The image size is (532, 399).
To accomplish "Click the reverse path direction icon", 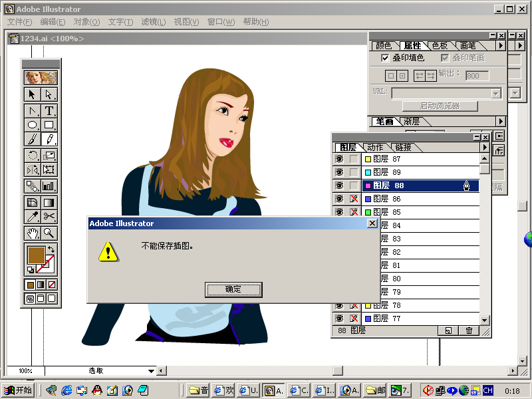I will 431,76.
